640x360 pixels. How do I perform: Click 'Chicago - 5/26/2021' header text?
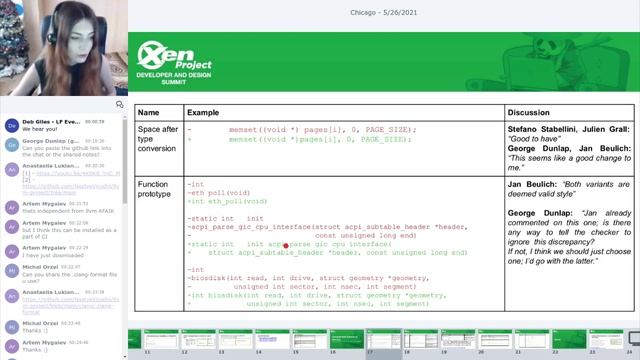click(384, 13)
